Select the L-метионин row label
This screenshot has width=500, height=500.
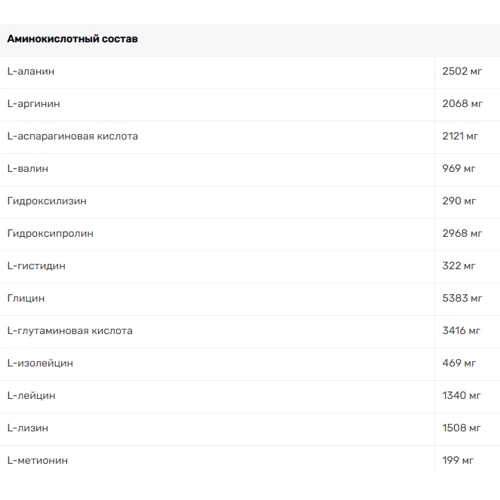point(38,460)
